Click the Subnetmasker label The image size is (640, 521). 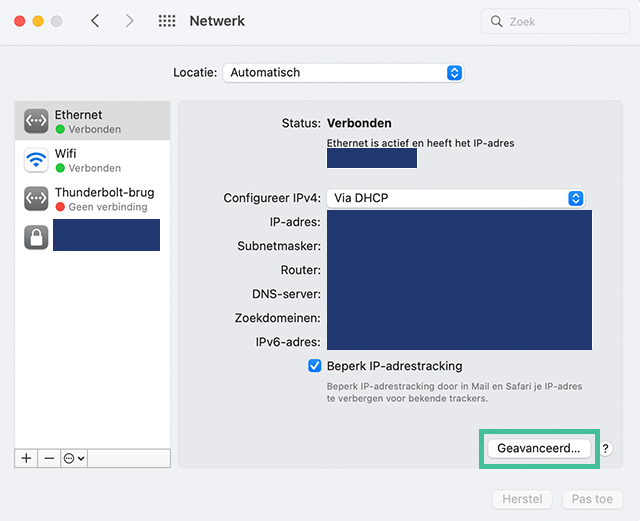279,246
